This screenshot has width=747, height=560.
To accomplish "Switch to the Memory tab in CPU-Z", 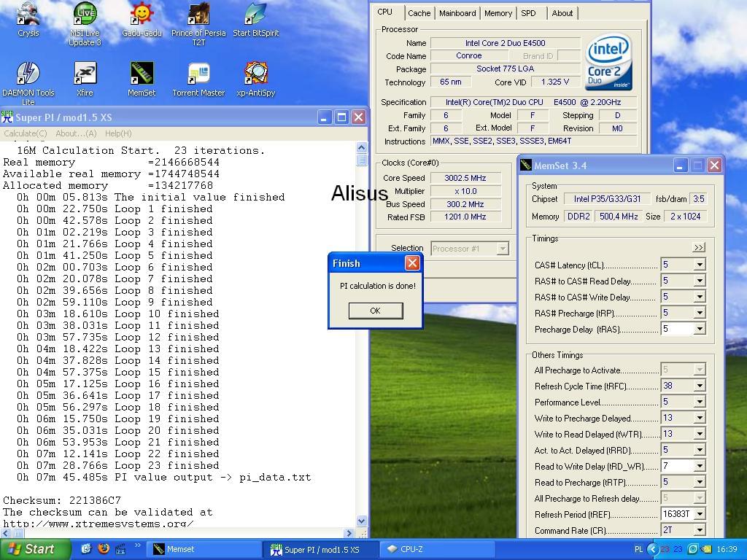I will 498,13.
